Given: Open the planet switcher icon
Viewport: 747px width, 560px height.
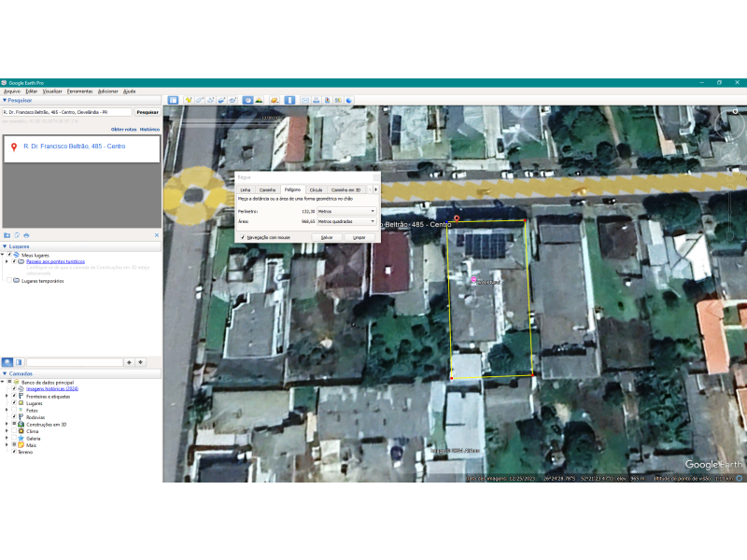Looking at the screenshot, I should (x=275, y=100).
